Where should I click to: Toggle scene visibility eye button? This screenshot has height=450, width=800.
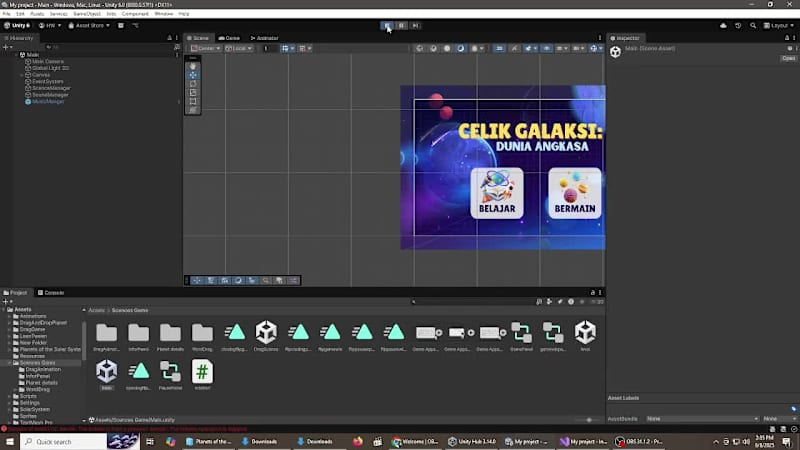click(546, 48)
